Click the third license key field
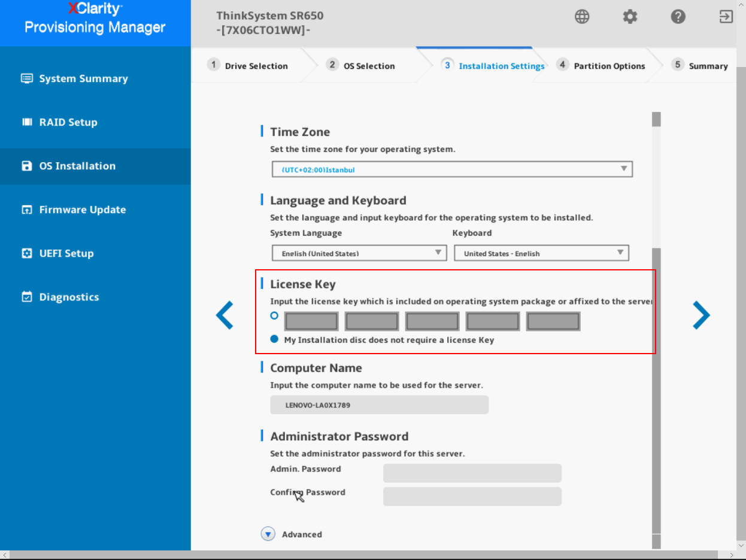The image size is (746, 560). coord(432,321)
